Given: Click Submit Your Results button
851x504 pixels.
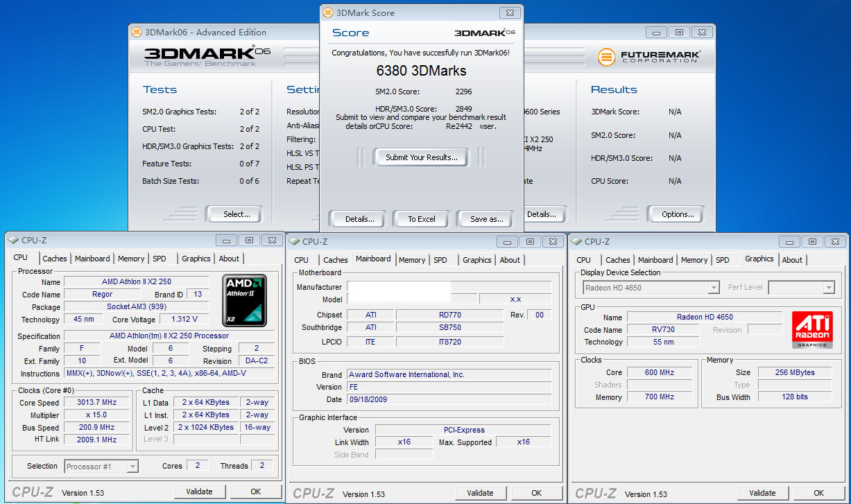Looking at the screenshot, I should click(x=422, y=157).
